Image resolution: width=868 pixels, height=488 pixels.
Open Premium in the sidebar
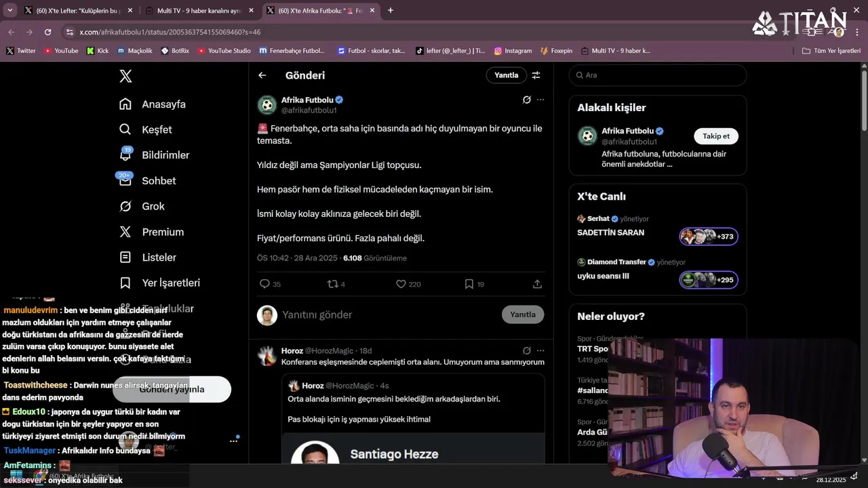151,232
